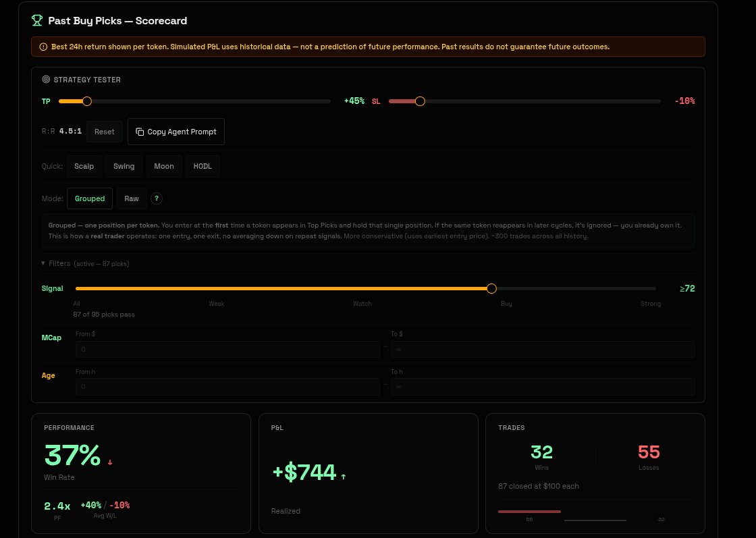
Task: Click the '+40%' average win value
Action: pos(90,505)
